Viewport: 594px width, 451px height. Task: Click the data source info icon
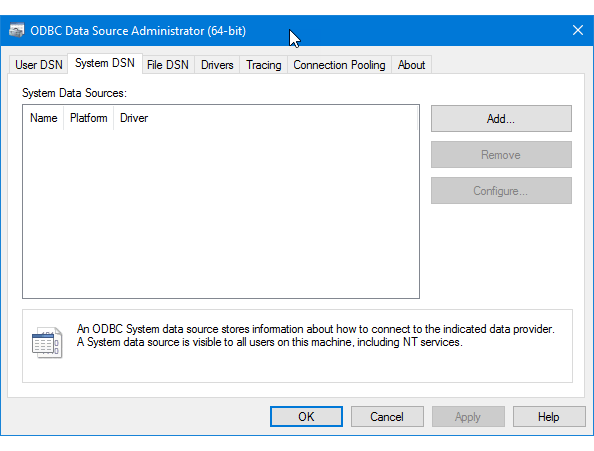(47, 342)
